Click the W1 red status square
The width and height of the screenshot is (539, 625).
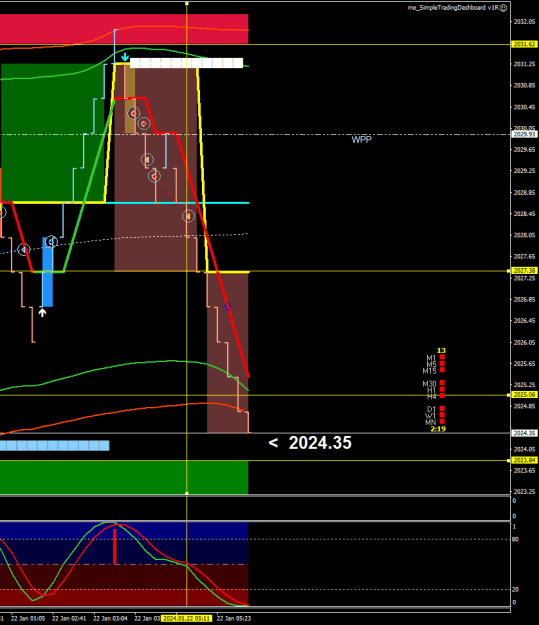(442, 415)
